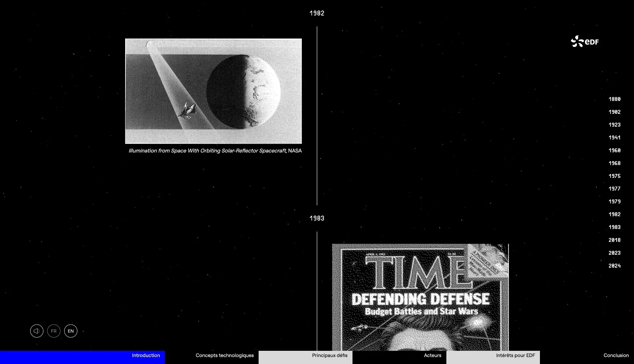Go to 1941 timeline marker
634x364 pixels.
[x=615, y=138]
